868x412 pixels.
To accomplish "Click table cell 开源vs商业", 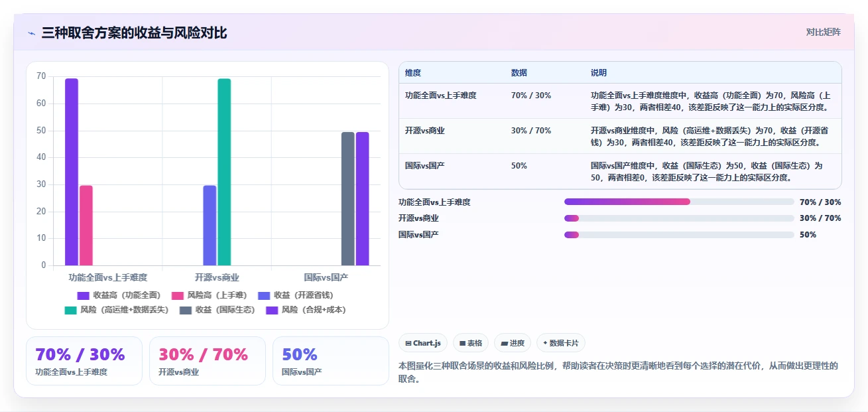I will [x=425, y=131].
